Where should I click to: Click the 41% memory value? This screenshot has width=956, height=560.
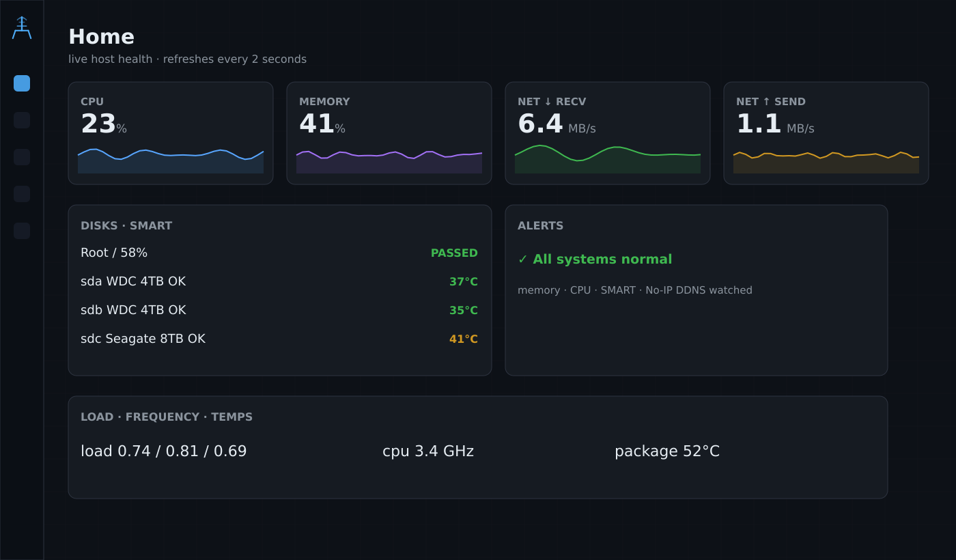(322, 124)
